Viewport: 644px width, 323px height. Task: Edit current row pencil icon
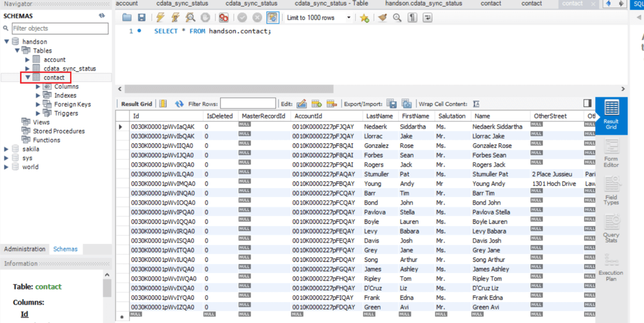pos(302,104)
